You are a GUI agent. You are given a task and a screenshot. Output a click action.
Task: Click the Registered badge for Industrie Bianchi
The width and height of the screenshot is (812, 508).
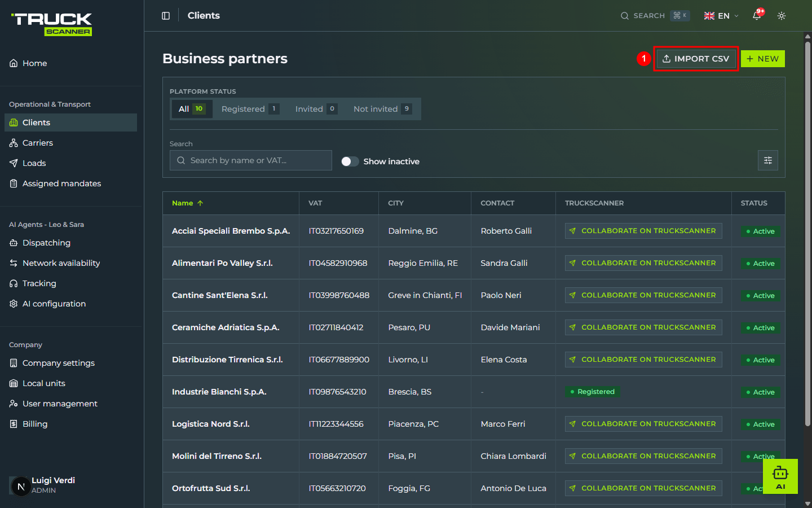592,392
